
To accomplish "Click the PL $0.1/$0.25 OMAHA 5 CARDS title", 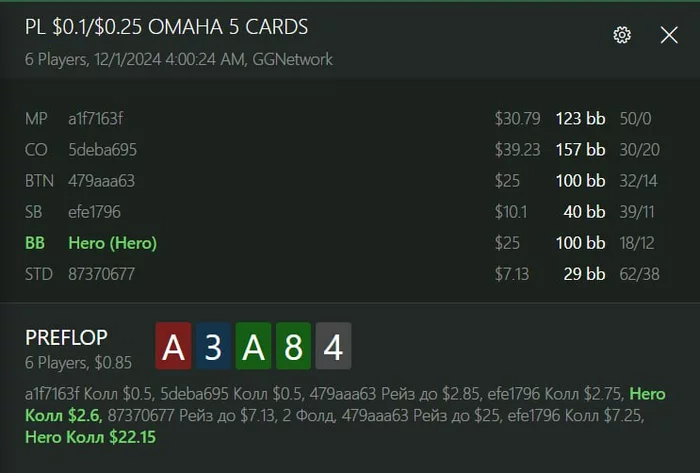I will click(x=167, y=27).
